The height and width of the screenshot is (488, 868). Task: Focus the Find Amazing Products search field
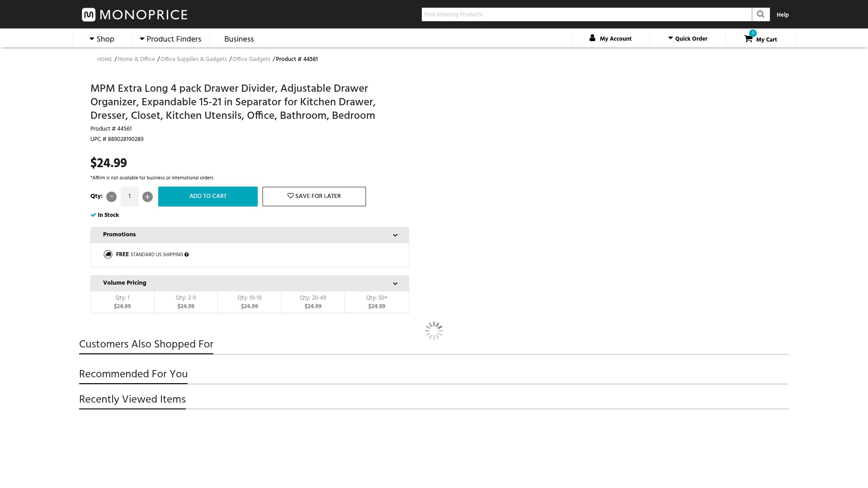(x=587, y=14)
